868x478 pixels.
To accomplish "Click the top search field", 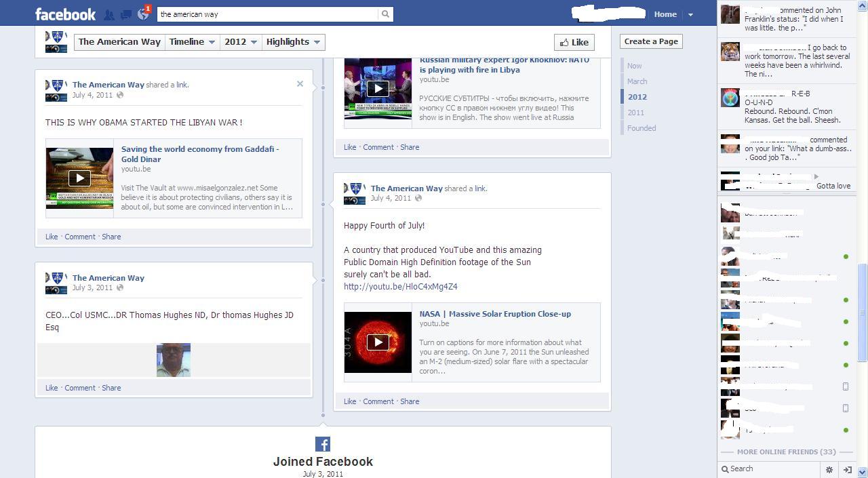I will click(268, 14).
